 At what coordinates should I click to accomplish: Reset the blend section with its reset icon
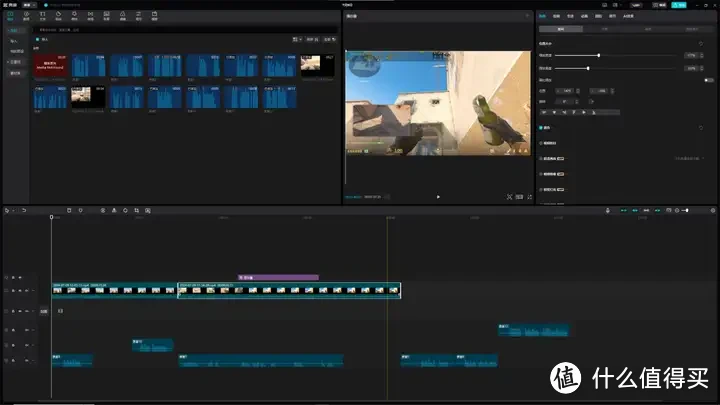click(x=701, y=128)
